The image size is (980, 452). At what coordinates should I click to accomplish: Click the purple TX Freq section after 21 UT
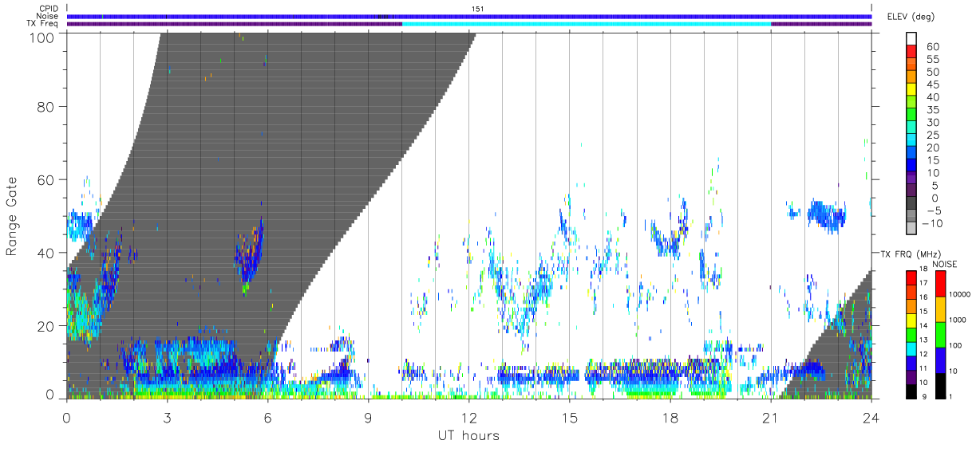click(x=821, y=24)
